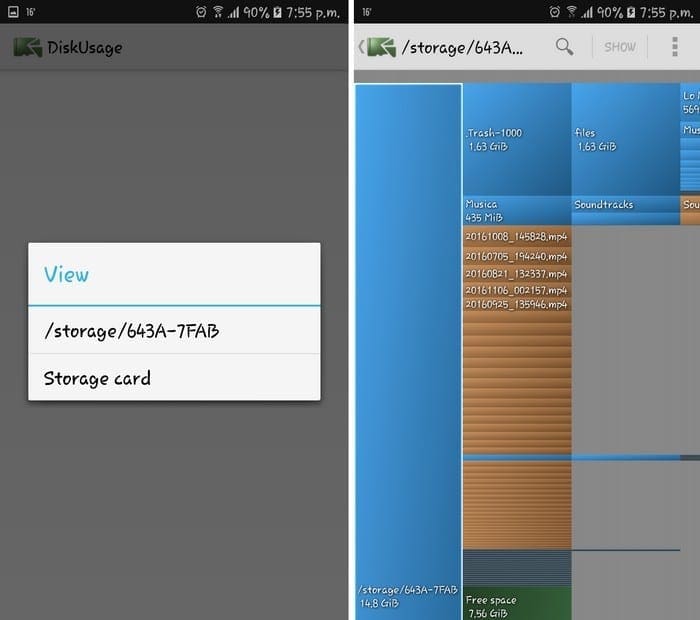Select the .Trash-1000 1.63 GiB block

coord(517,139)
